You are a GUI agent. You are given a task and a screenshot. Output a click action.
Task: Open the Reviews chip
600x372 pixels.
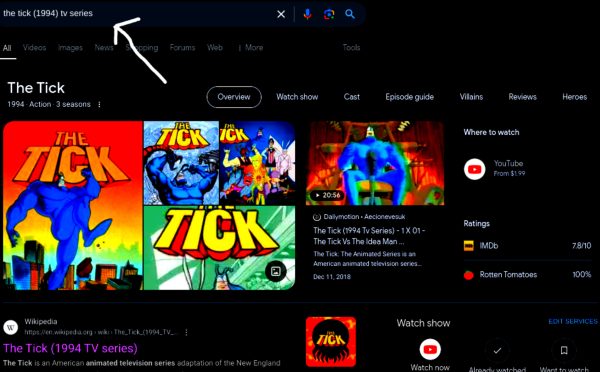tap(522, 97)
